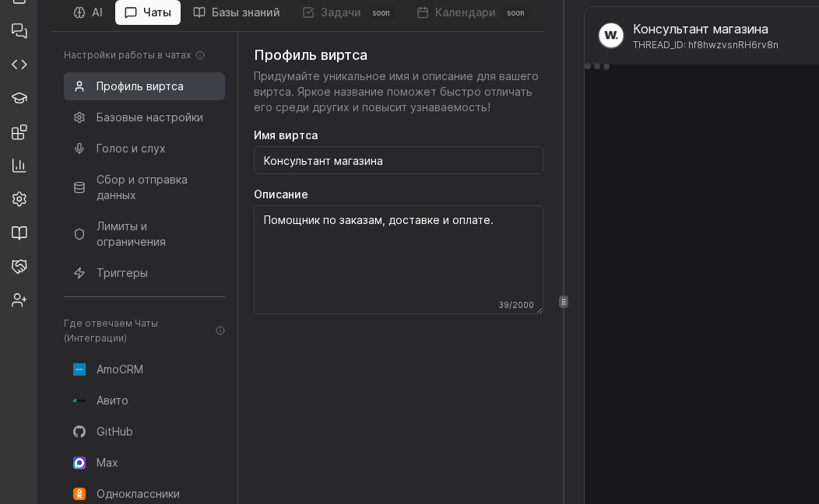Open the graduation cap training icon
The height and width of the screenshot is (504, 819).
pos(19,98)
